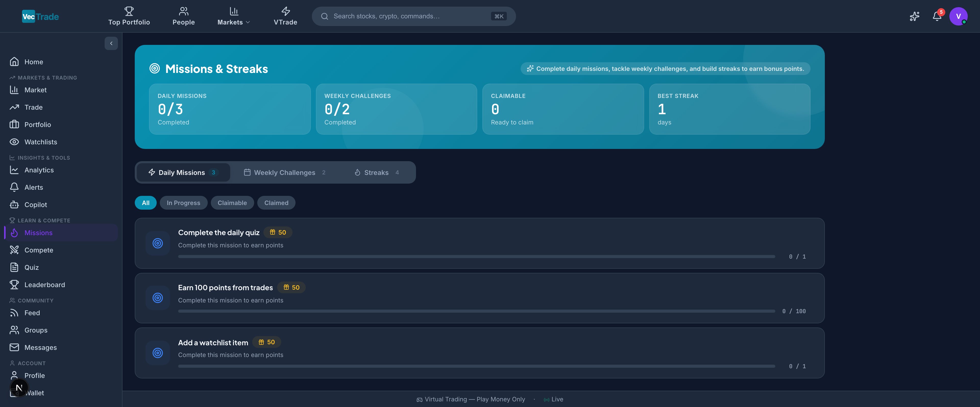This screenshot has height=407, width=980.
Task: Open Complete the daily quiz mission
Action: [479, 243]
